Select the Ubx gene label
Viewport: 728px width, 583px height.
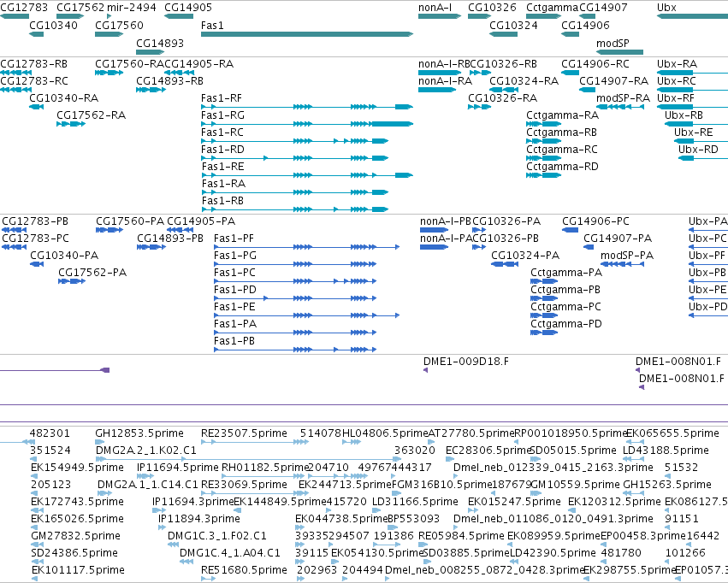click(666, 8)
